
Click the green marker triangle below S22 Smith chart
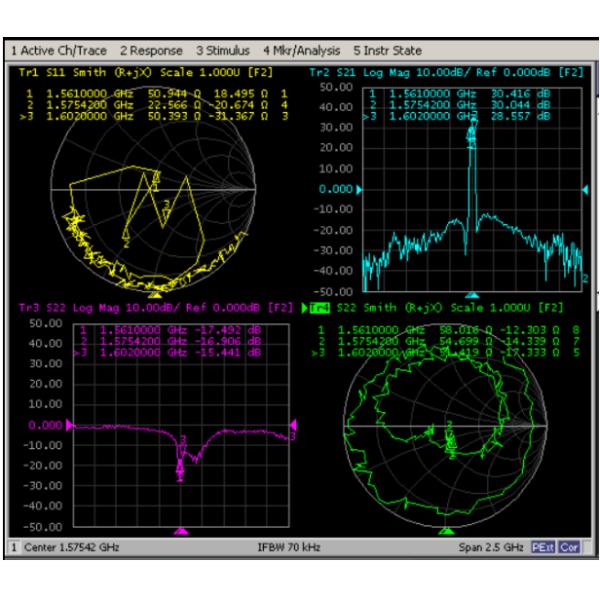448,531
